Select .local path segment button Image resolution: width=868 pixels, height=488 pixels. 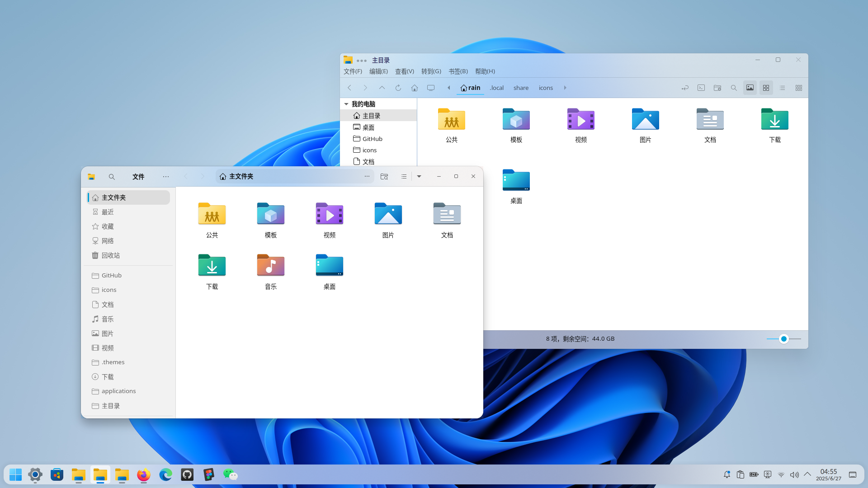496,88
